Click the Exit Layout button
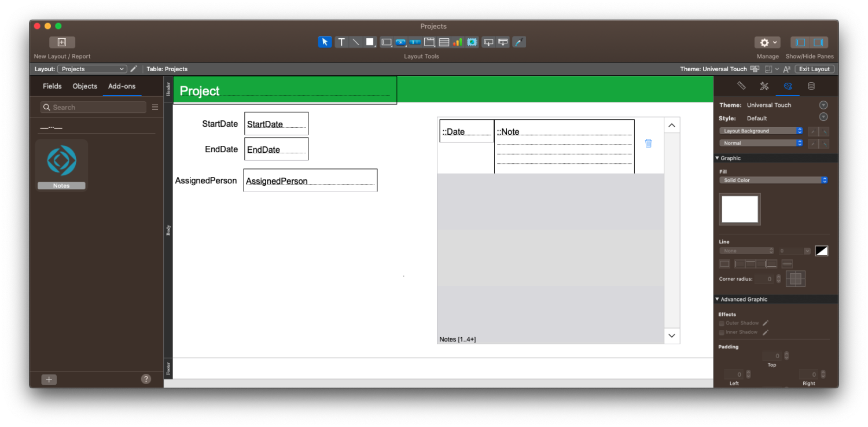This screenshot has height=427, width=868. (x=814, y=69)
